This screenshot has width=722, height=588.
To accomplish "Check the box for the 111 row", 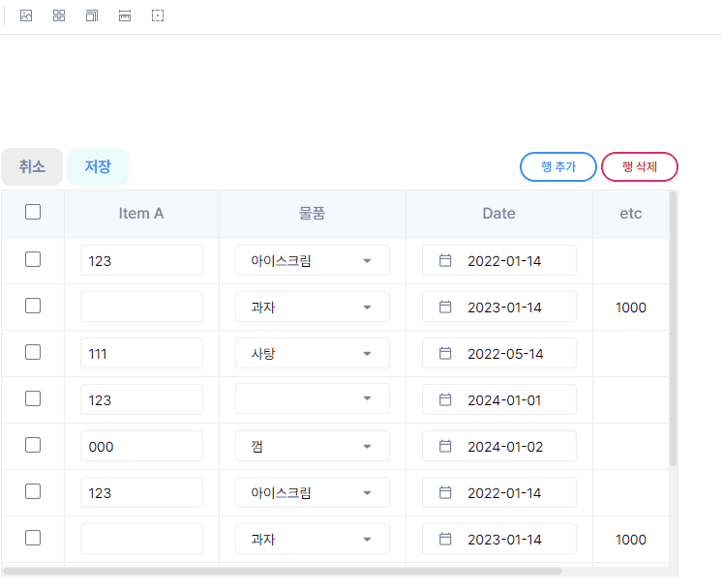I will pos(33,352).
